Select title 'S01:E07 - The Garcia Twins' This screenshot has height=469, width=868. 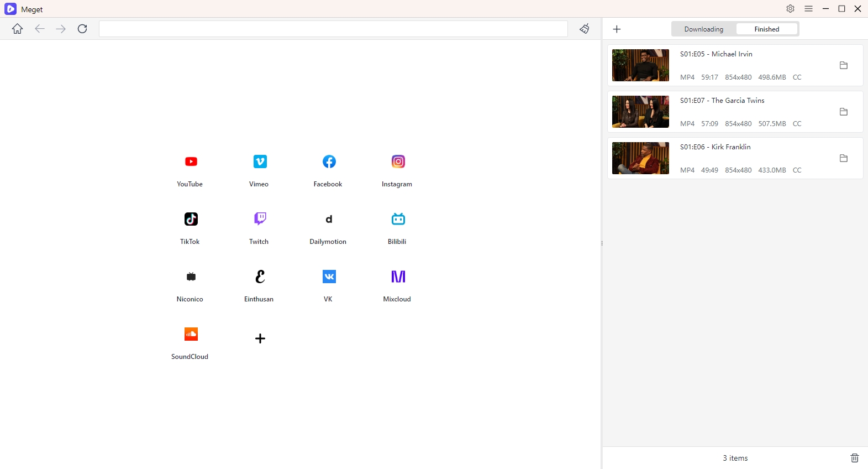click(722, 101)
